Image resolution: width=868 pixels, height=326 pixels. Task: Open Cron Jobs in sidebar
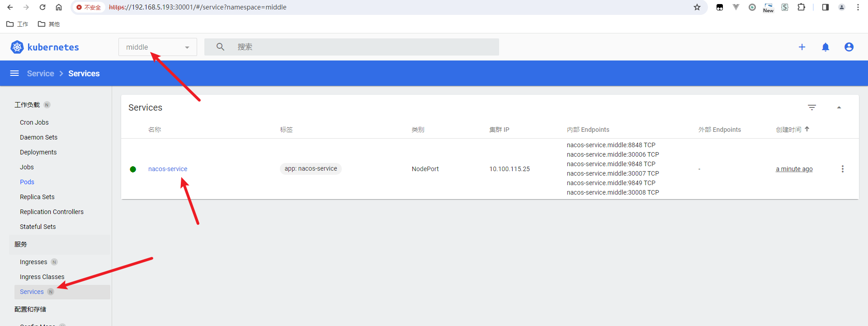[x=34, y=122]
